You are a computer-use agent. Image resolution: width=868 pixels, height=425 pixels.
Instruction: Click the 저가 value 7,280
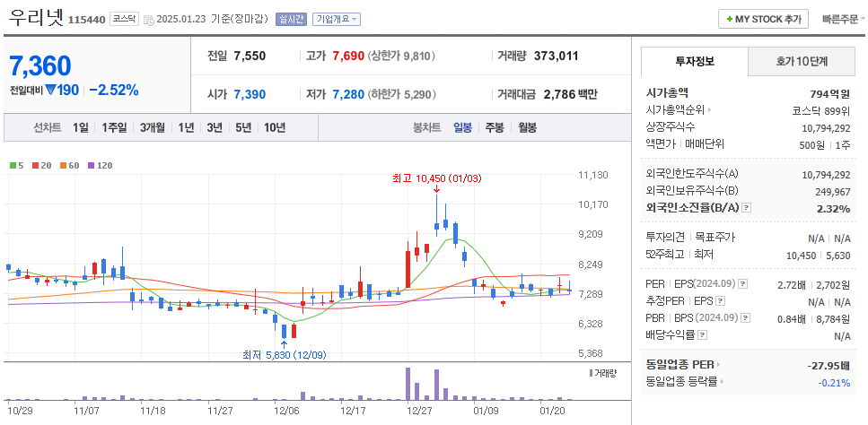tap(348, 94)
